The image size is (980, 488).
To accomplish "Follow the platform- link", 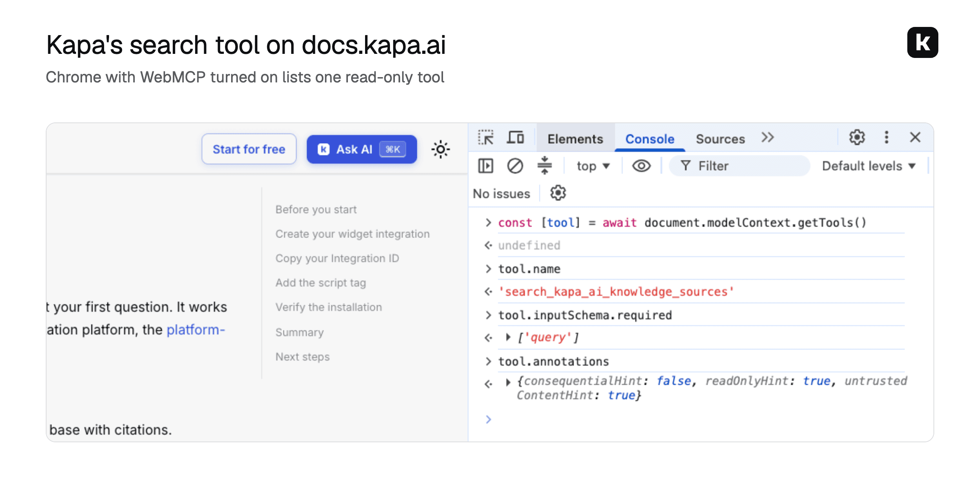I will point(196,330).
